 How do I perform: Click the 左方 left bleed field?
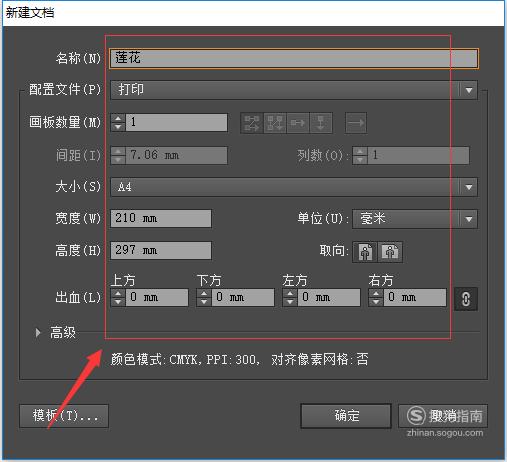click(x=329, y=297)
